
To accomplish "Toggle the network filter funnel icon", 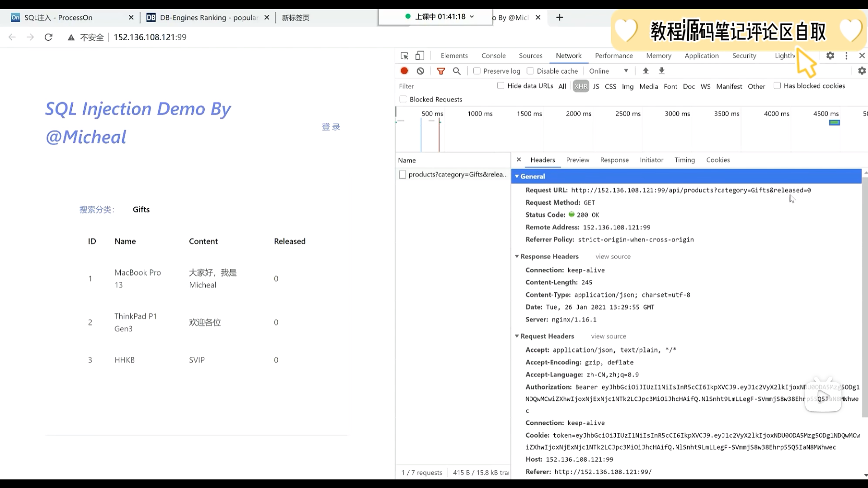I will coord(441,71).
